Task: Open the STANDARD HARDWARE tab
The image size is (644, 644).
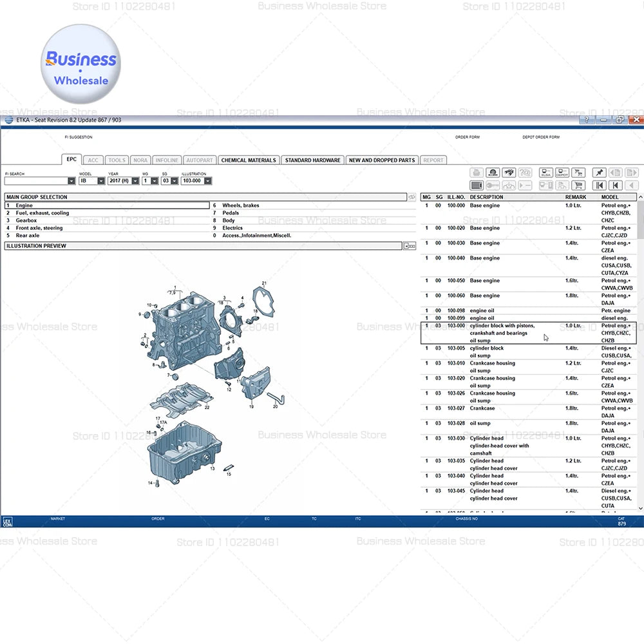Action: coord(312,160)
